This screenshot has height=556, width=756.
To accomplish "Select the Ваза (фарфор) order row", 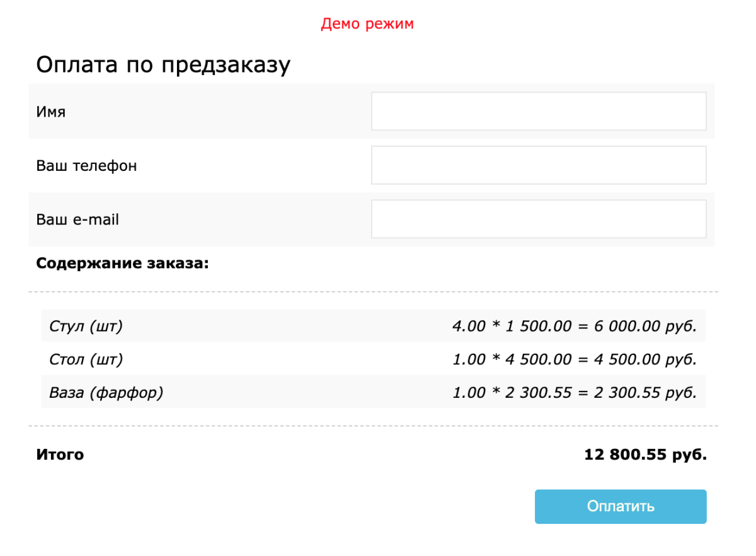I will [252, 392].
